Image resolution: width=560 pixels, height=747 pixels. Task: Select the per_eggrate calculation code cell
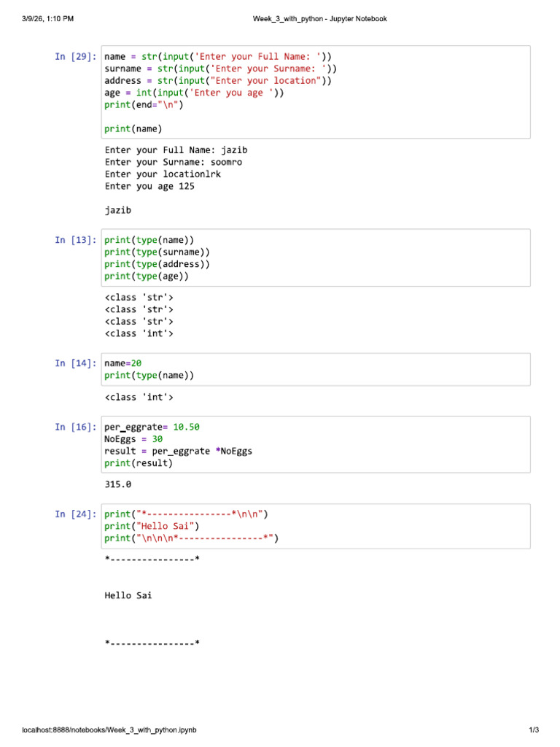point(316,444)
